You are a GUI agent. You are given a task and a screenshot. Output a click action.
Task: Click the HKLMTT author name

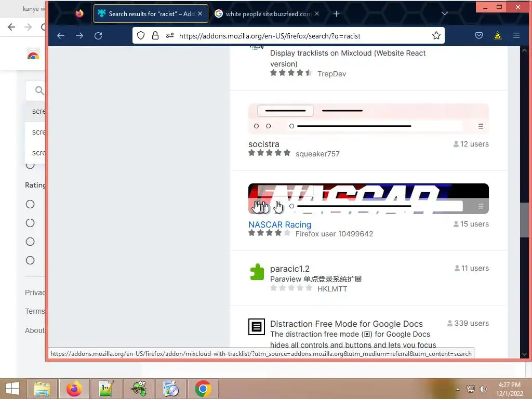(x=332, y=289)
